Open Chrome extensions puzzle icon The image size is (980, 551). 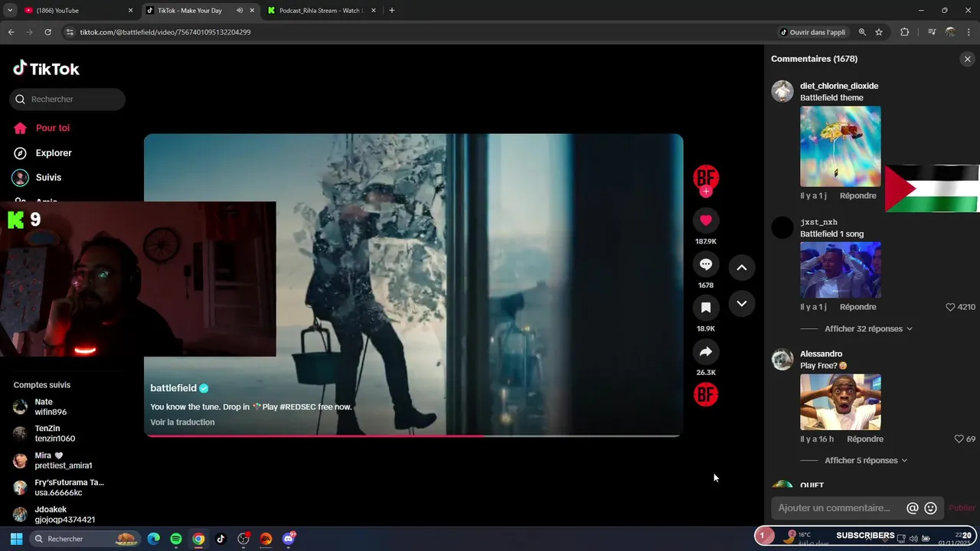coord(904,32)
